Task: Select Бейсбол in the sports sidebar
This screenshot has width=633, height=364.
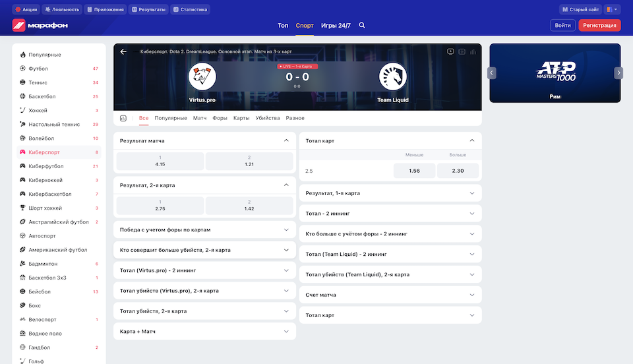Action: pos(59,291)
